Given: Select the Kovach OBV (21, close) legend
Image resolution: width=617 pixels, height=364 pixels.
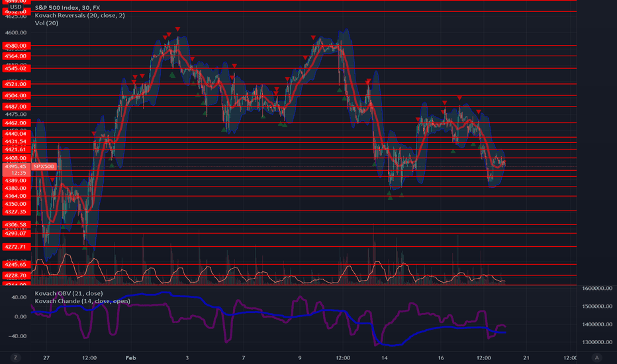Looking at the screenshot, I should pyautogui.click(x=69, y=294).
